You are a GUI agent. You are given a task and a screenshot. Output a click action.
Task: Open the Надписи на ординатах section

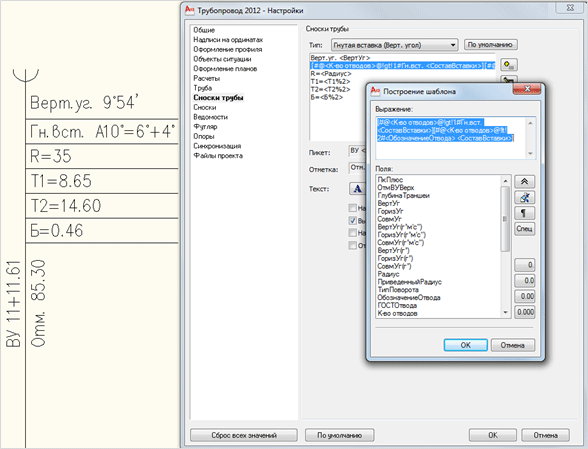tap(228, 40)
